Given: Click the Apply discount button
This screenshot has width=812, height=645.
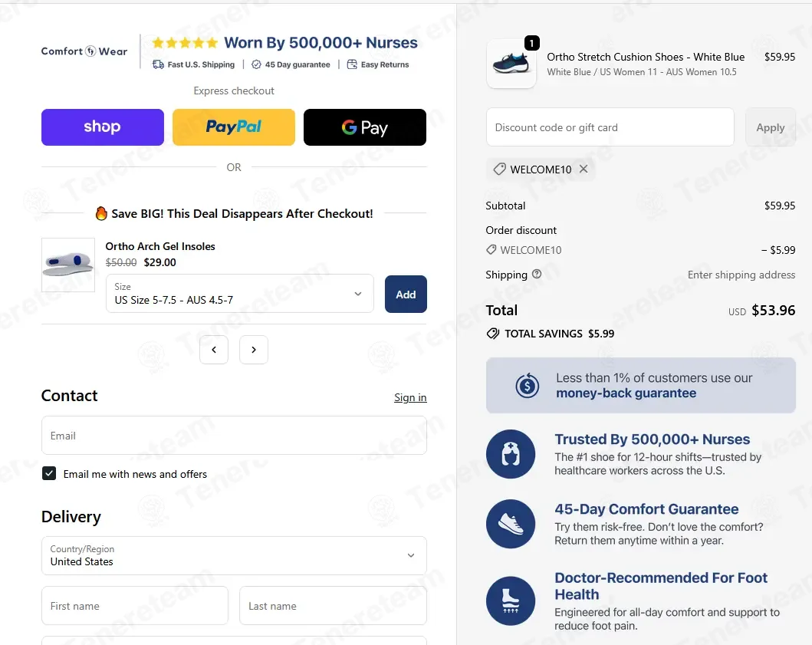Looking at the screenshot, I should pyautogui.click(x=770, y=127).
